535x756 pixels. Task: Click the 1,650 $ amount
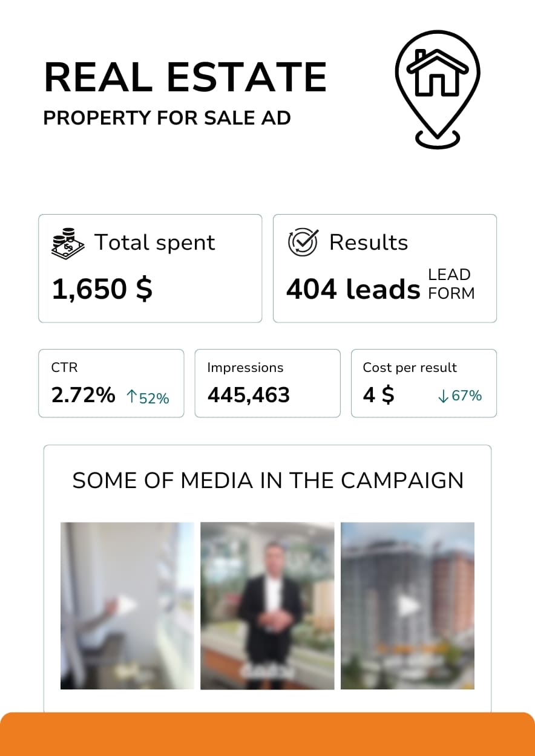point(102,289)
